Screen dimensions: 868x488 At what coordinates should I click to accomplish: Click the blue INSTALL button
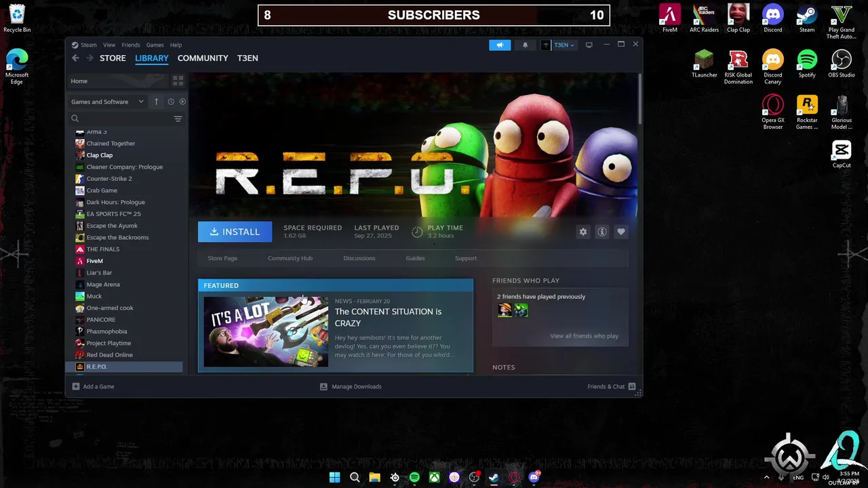[235, 232]
